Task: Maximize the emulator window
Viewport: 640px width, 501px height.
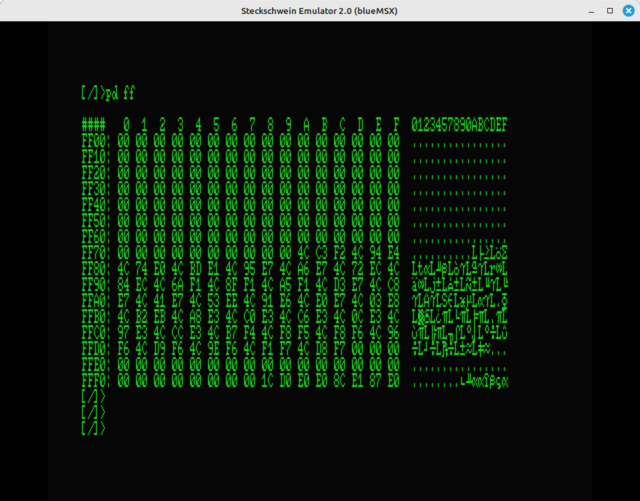Action: coord(610,11)
